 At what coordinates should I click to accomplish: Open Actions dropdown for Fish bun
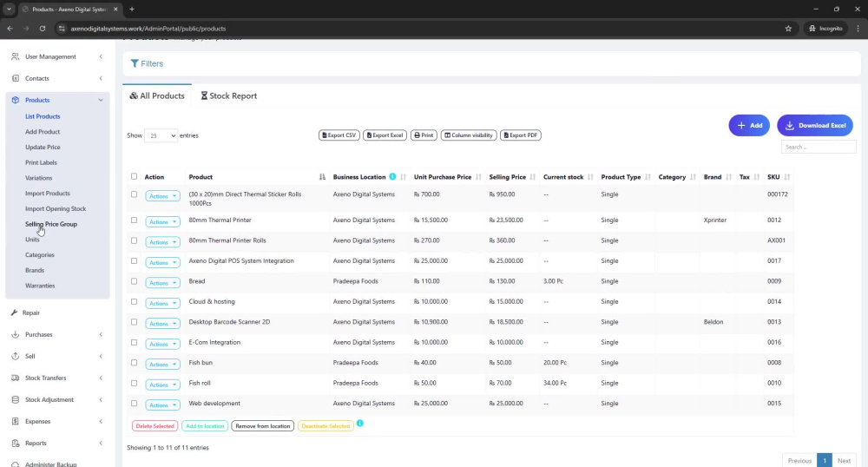click(x=163, y=364)
